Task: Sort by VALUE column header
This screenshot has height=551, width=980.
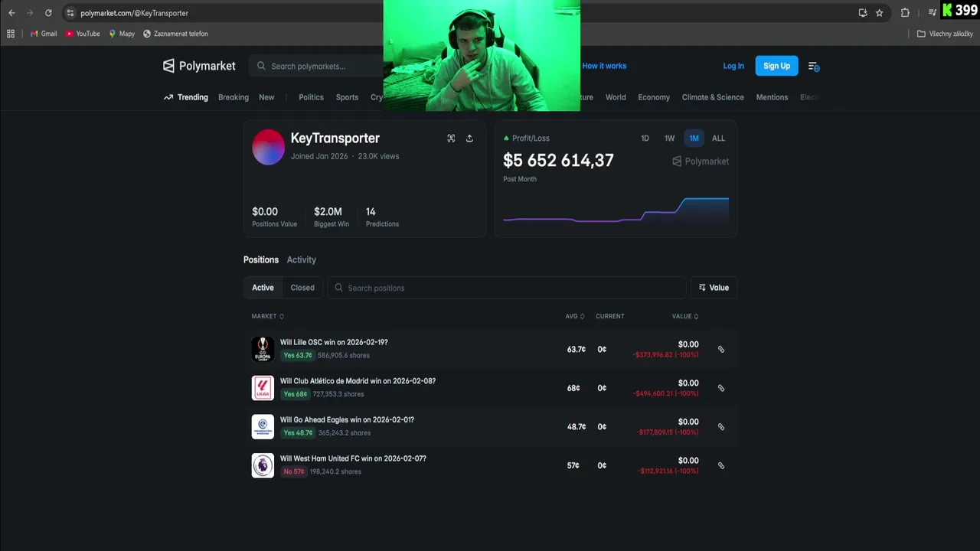Action: (x=685, y=316)
